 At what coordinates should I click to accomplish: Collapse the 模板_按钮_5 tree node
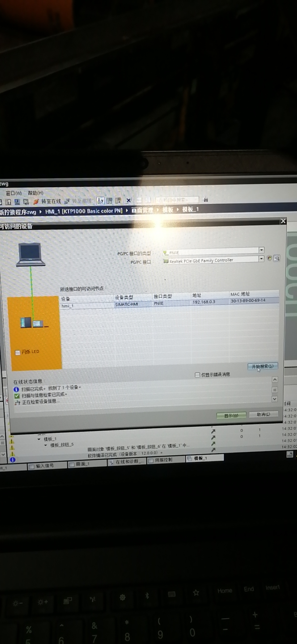point(46,445)
